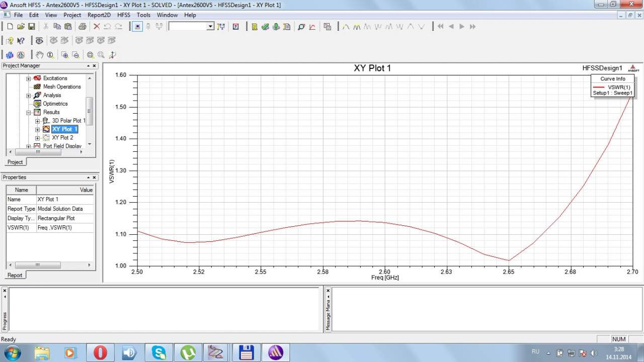Open Skype from the Windows taskbar
Viewport: 644px width, 362px height.
coord(159,352)
